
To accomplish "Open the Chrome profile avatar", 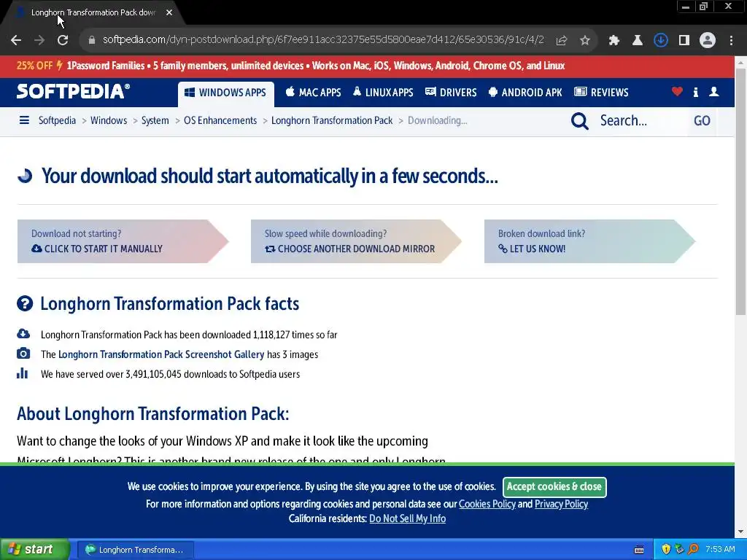I will click(708, 41).
